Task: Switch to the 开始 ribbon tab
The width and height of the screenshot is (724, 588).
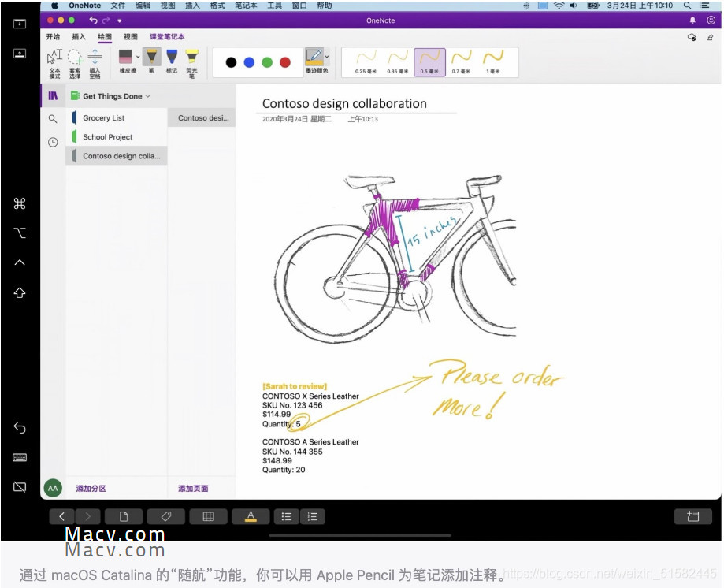Action: (x=53, y=36)
